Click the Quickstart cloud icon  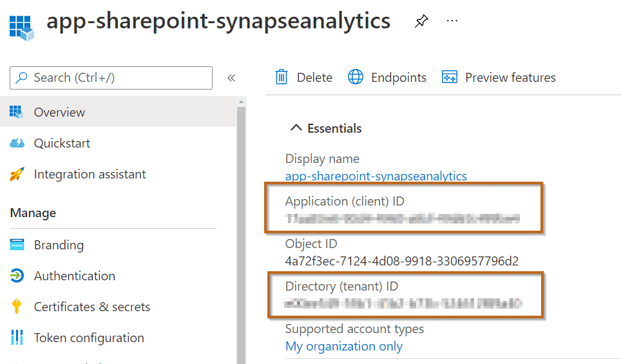click(17, 143)
